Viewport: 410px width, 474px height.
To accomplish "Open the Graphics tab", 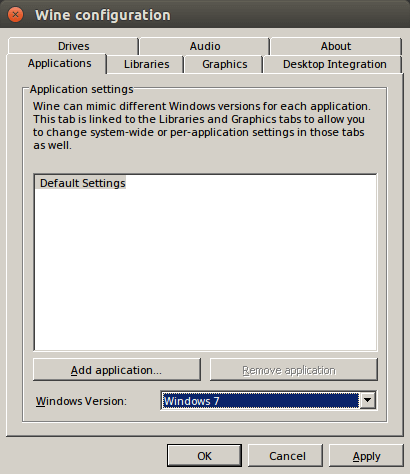I will click(x=224, y=64).
